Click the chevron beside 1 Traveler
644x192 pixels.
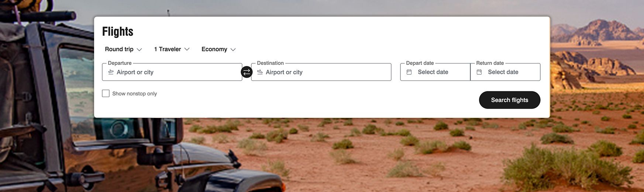(187, 49)
